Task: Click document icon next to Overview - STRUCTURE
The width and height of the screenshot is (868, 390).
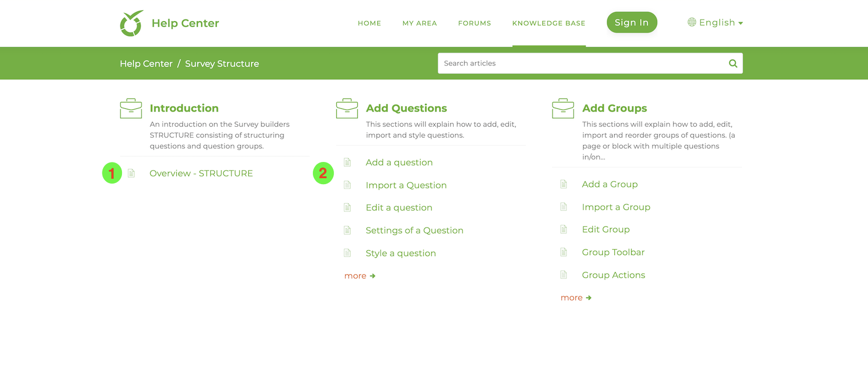Action: click(x=131, y=173)
